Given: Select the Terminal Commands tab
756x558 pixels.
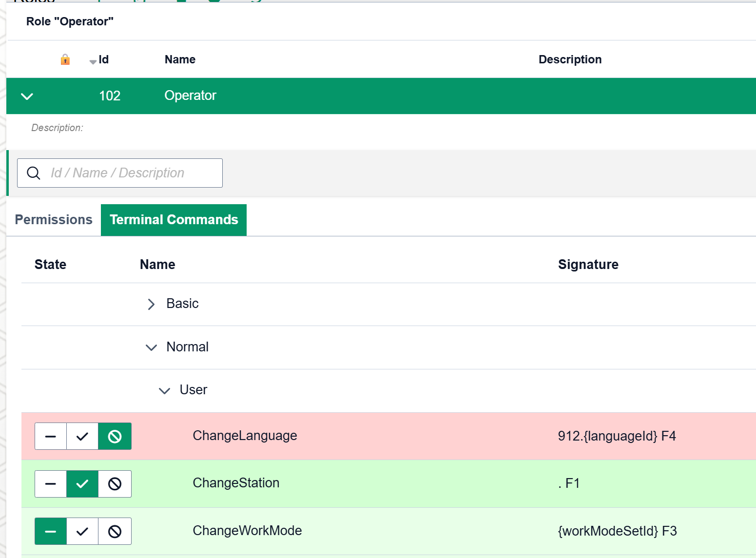Looking at the screenshot, I should (174, 220).
